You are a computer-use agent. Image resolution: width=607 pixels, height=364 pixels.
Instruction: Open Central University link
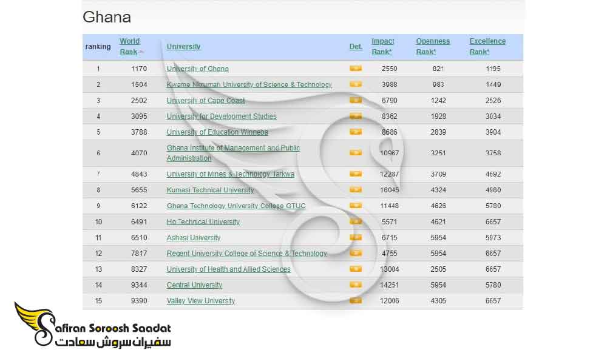194,285
